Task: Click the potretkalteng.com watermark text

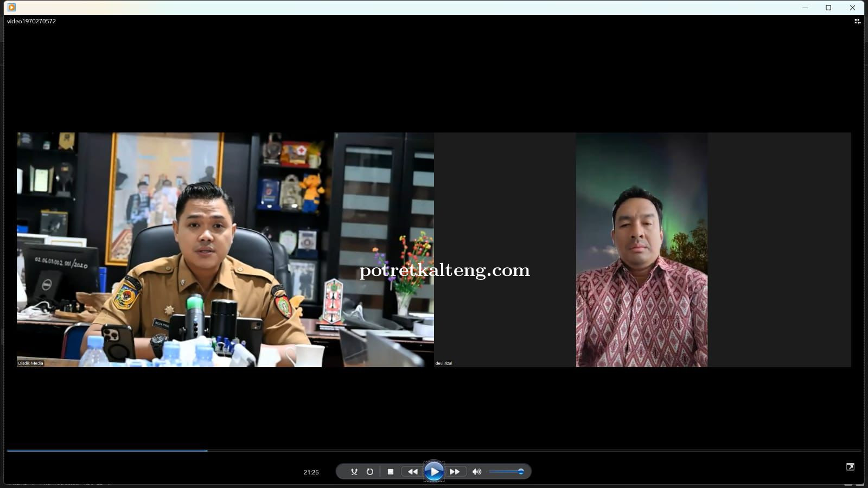Action: pyautogui.click(x=444, y=270)
